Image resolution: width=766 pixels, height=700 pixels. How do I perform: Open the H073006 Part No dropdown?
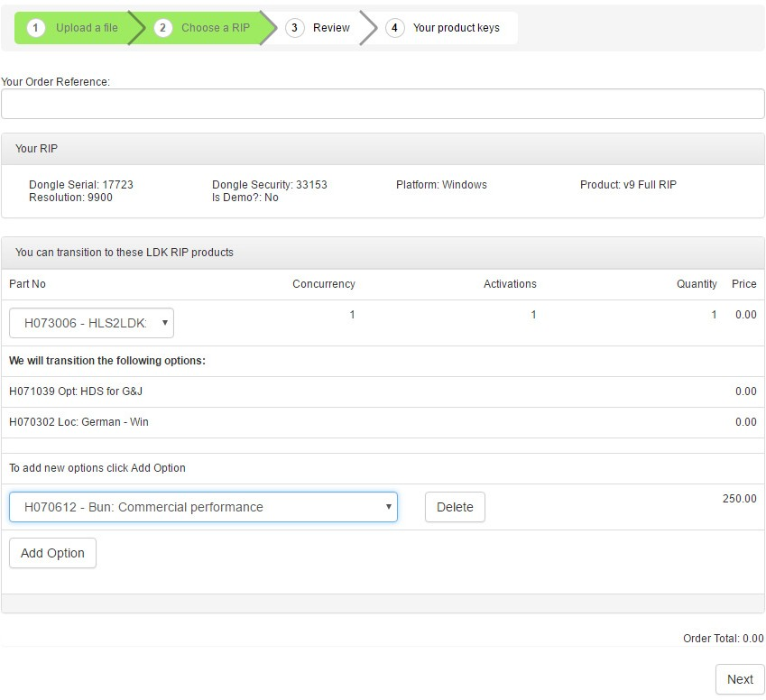[91, 323]
